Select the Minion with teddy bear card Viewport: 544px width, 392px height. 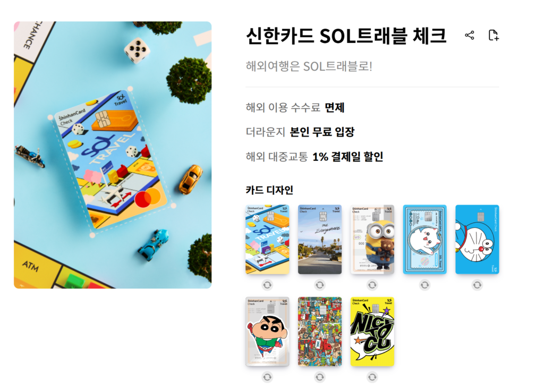(372, 240)
